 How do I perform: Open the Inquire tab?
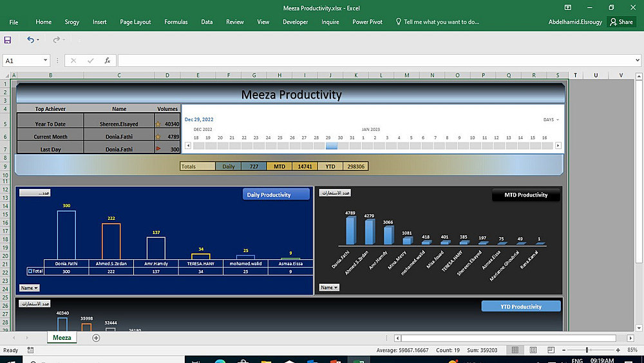[x=330, y=22]
